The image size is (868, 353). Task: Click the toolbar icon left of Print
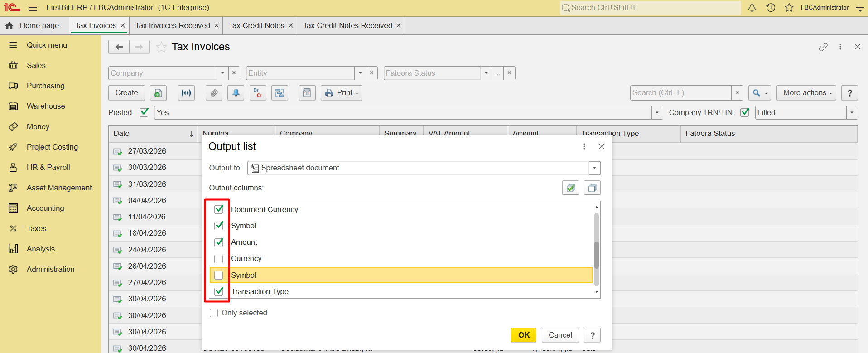click(307, 93)
